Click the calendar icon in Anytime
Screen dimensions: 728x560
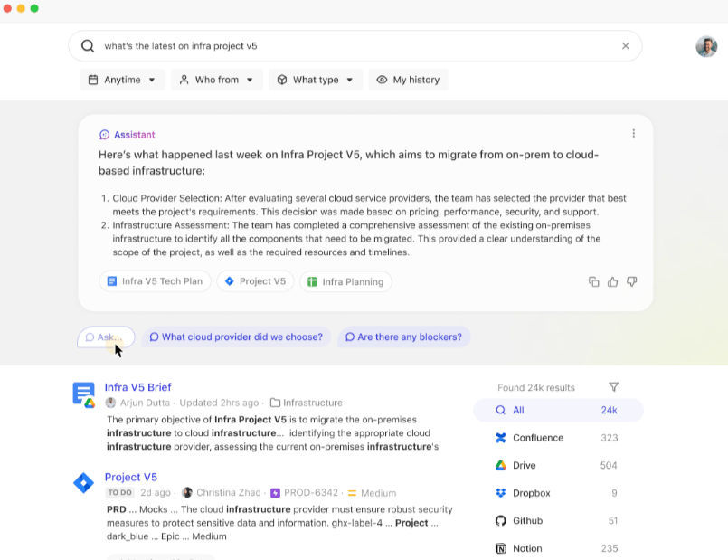point(93,80)
